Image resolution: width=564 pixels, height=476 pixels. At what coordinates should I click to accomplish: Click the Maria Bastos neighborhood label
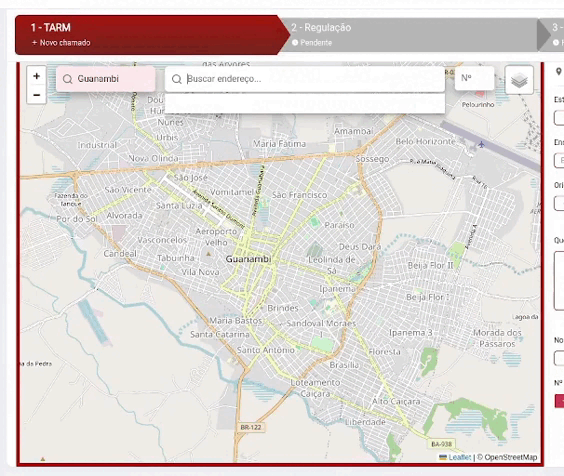tap(236, 320)
